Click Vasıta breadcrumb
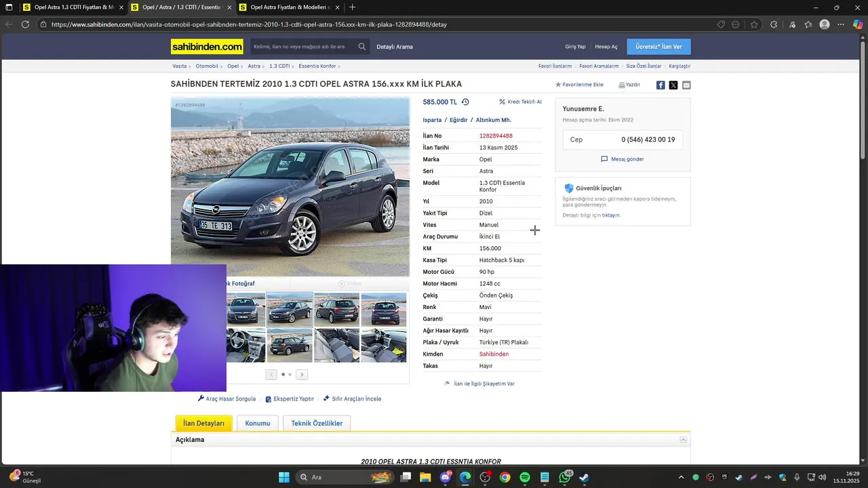This screenshot has width=868, height=488. click(x=180, y=66)
